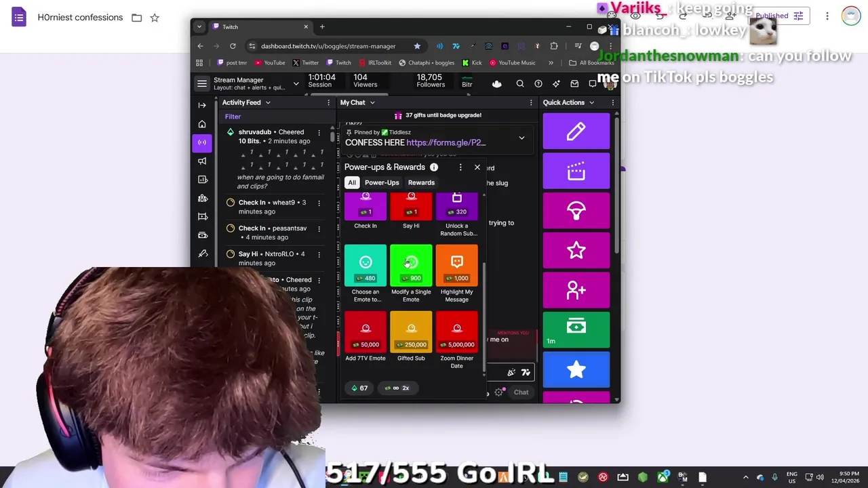
Task: Open Quick Actions panel three-dot menu
Action: [612, 103]
